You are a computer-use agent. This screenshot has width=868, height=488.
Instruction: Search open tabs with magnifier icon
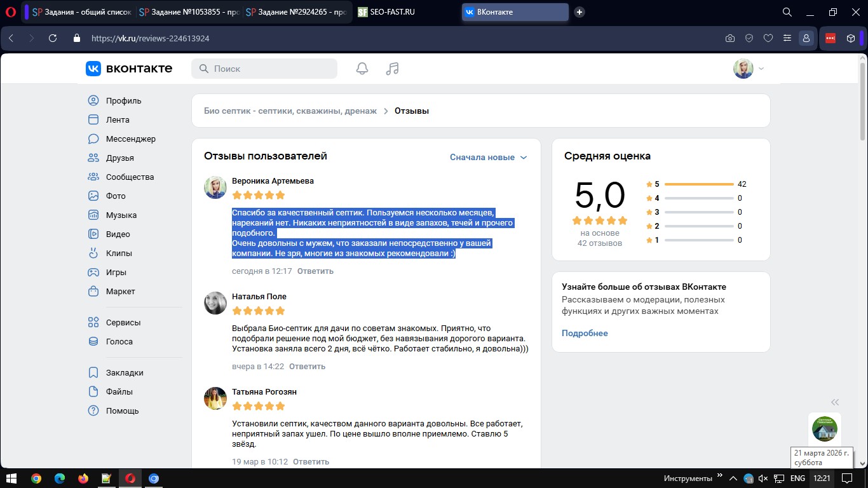(x=787, y=12)
